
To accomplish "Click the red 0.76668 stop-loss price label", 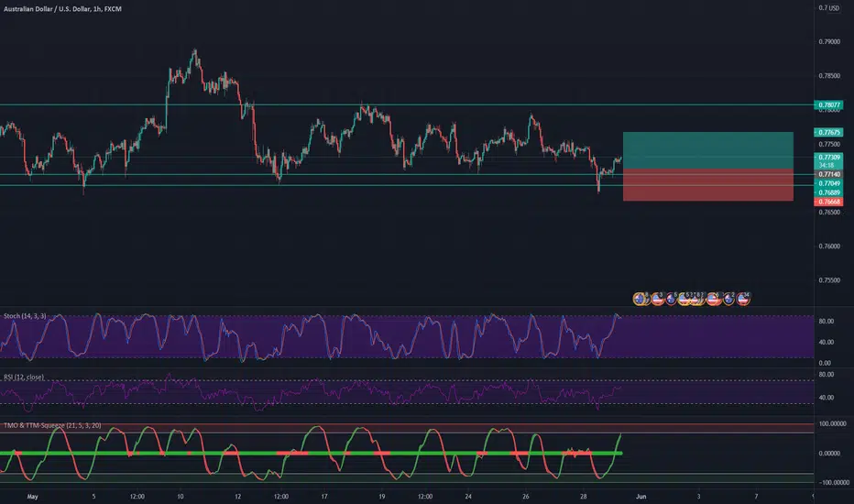I will pyautogui.click(x=828, y=202).
